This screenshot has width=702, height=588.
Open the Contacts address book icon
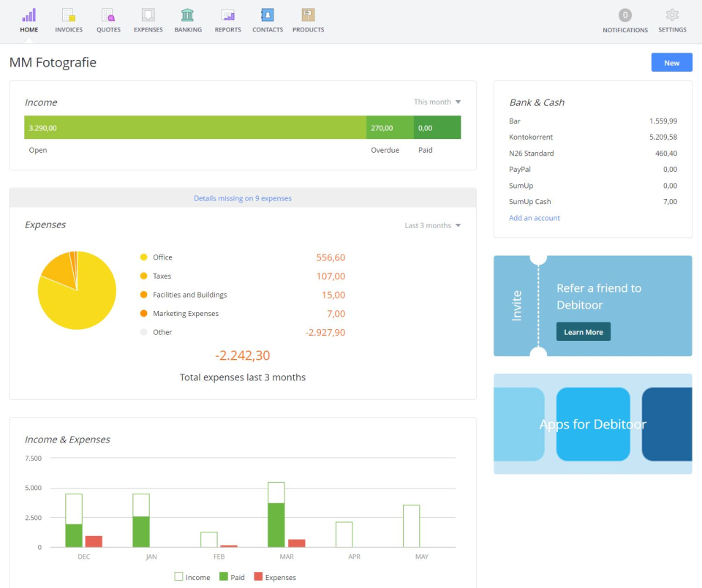click(268, 15)
